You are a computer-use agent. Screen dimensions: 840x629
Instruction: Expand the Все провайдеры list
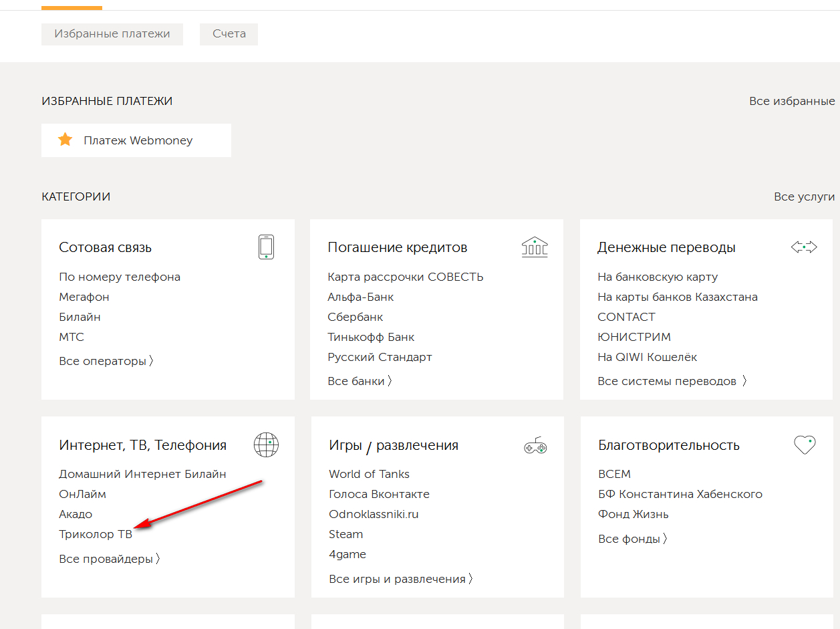[x=109, y=559]
